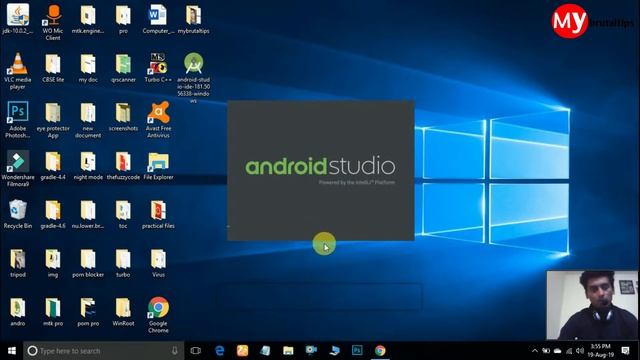This screenshot has width=640, height=360.
Task: Select the WinRoot folder
Action: (123, 311)
